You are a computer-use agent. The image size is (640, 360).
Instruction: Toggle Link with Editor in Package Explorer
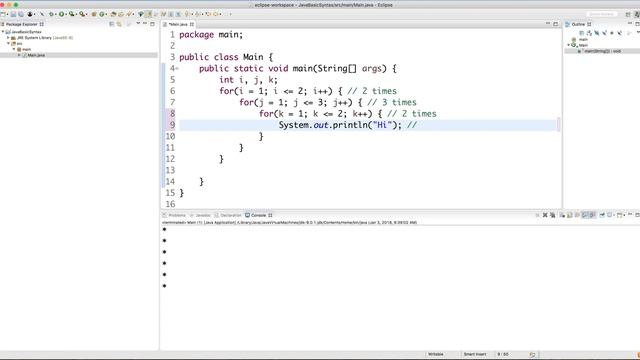pos(119,24)
